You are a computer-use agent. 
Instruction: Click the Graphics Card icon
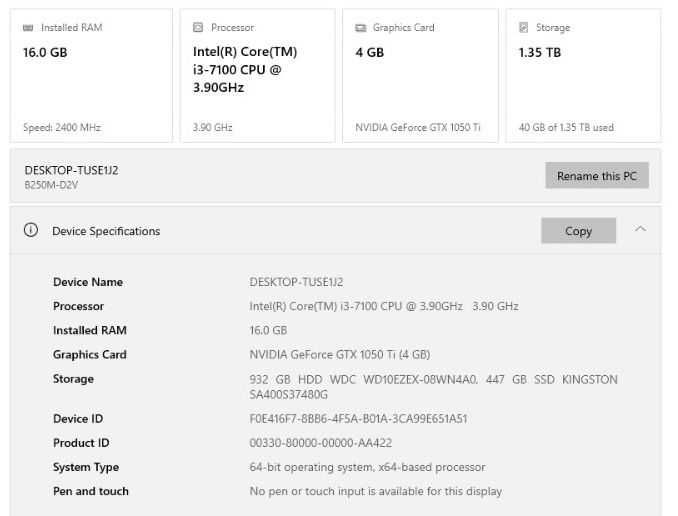pyautogui.click(x=360, y=28)
